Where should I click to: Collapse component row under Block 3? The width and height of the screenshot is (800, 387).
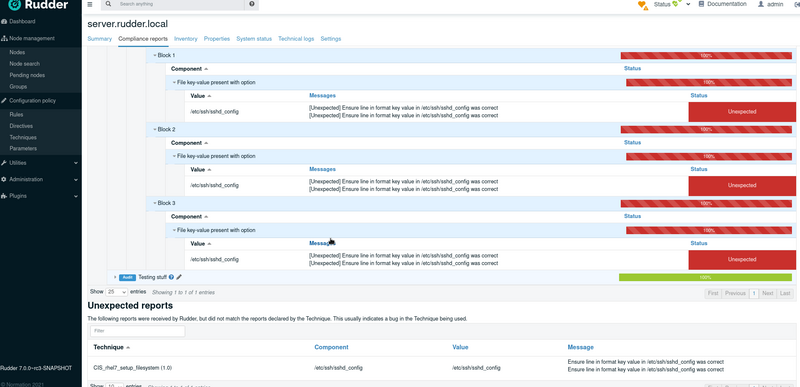click(x=174, y=230)
